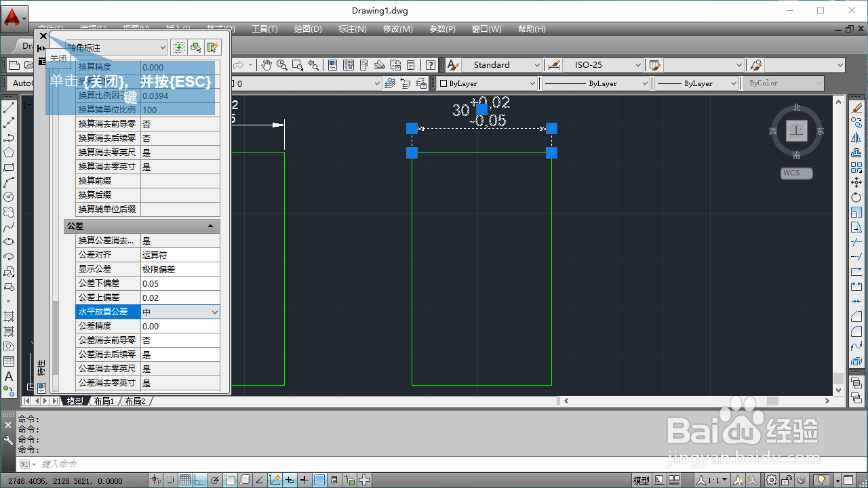Open the DesignCenter icon

coord(349,65)
